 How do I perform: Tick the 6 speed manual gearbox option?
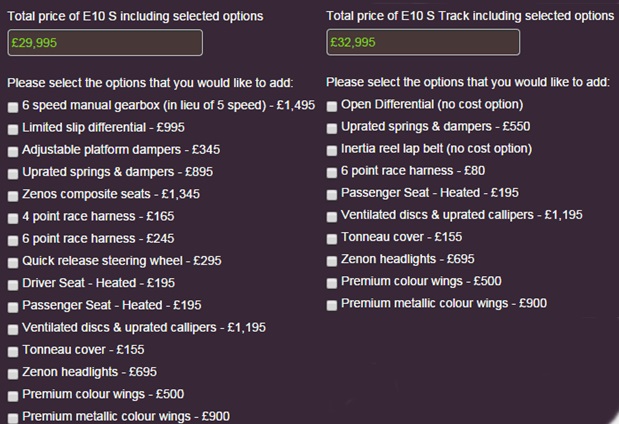pos(12,106)
